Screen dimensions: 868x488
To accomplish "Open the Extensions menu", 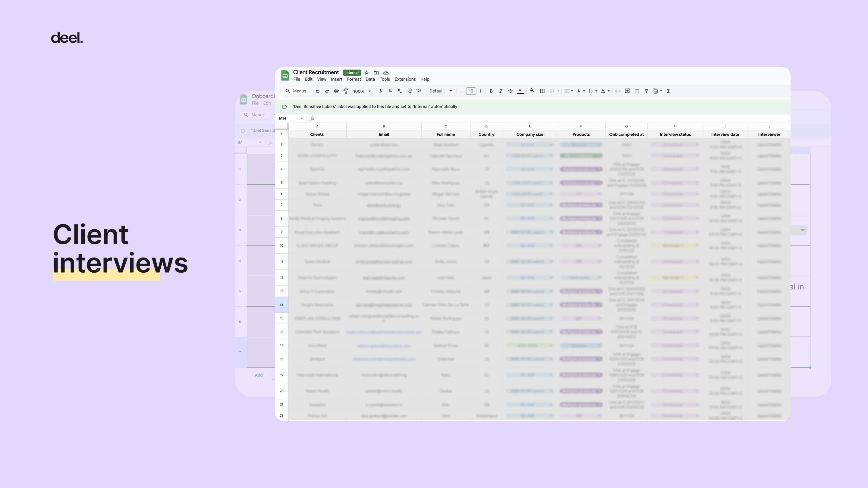I will (405, 79).
